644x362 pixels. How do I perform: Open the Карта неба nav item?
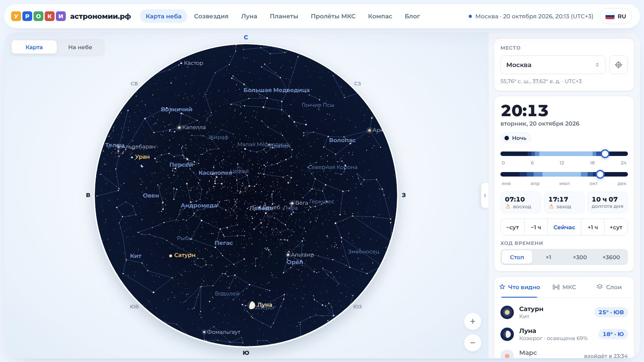pos(164,16)
